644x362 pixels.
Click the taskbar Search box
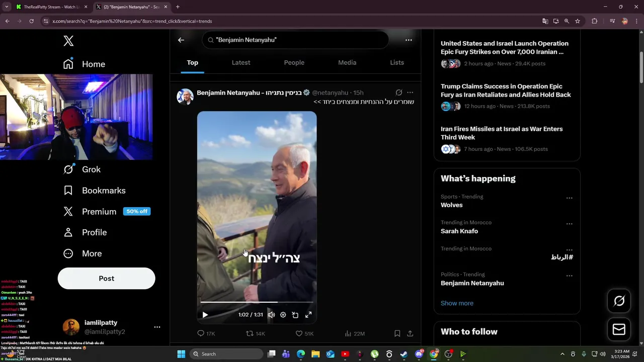[226, 354]
